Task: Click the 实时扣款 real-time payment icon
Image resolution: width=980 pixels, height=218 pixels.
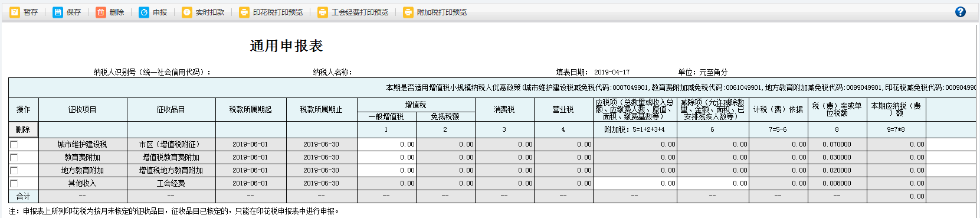Action: pyautogui.click(x=187, y=12)
